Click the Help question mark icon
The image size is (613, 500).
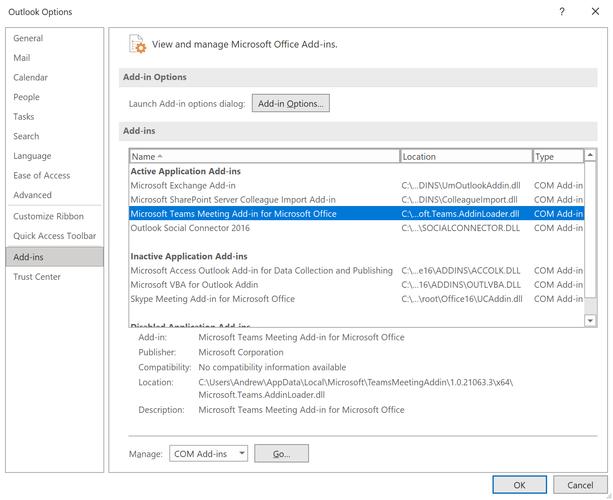[563, 12]
